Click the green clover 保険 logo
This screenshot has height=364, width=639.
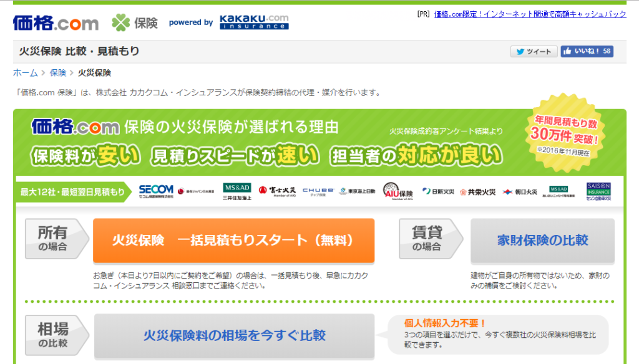pyautogui.click(x=135, y=23)
